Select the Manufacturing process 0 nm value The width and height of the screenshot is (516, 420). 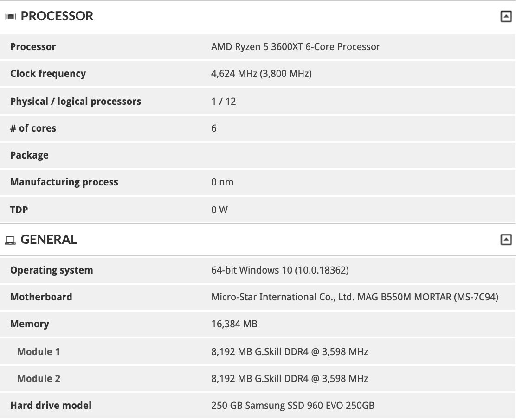[222, 182]
